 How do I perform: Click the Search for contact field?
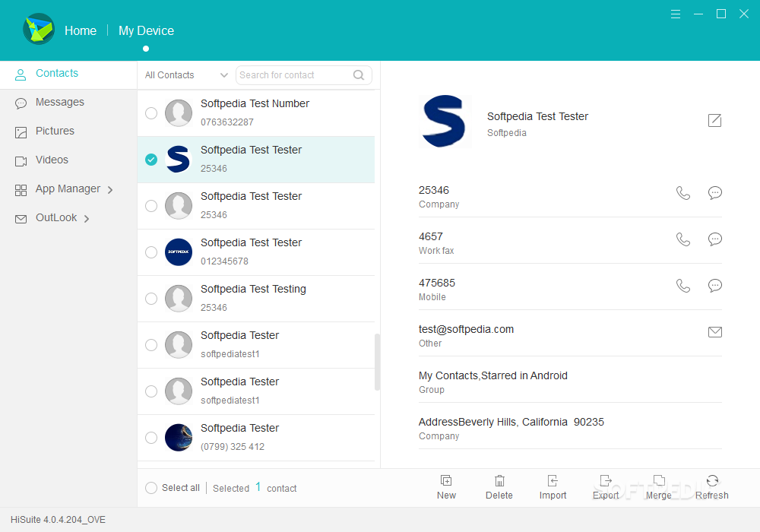coord(303,75)
